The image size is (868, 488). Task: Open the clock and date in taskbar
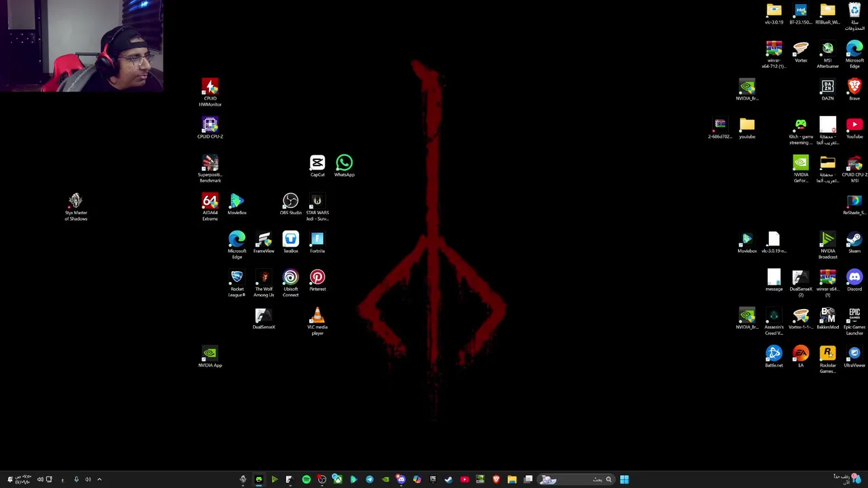coord(23,480)
